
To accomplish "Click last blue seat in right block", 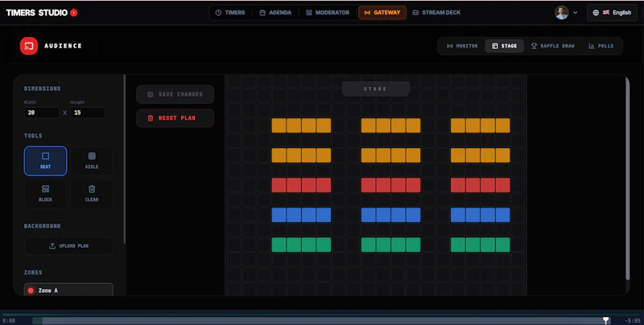I will (x=502, y=215).
